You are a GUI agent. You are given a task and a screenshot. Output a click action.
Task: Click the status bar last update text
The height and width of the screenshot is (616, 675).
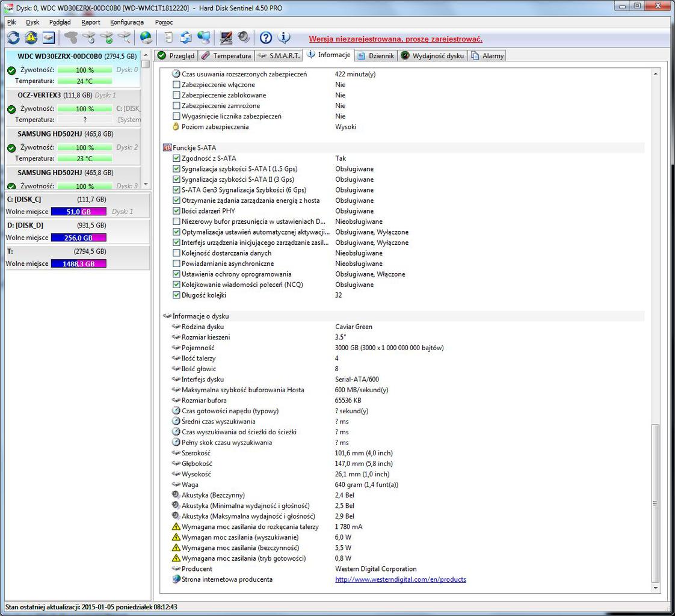click(x=91, y=607)
